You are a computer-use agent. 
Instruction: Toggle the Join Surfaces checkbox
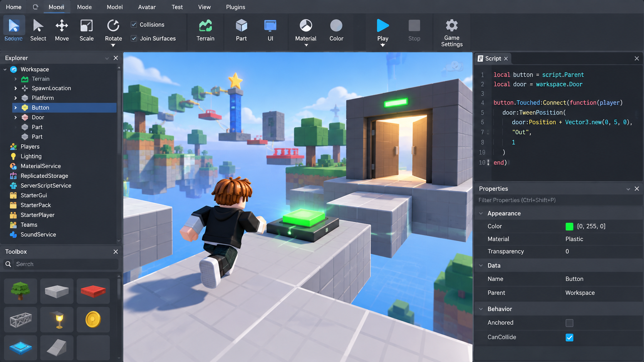(134, 38)
